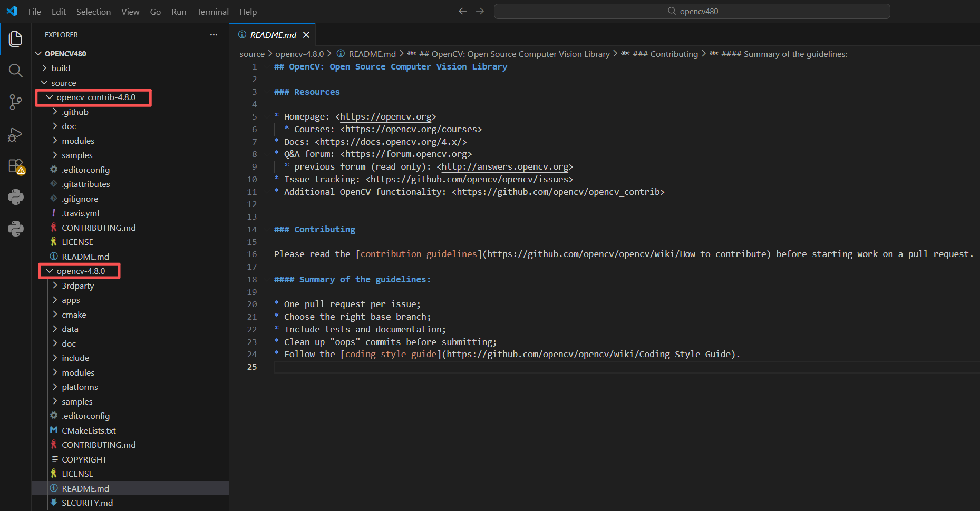This screenshot has width=980, height=511.
Task: Open the Run and Debug view
Action: [x=15, y=134]
